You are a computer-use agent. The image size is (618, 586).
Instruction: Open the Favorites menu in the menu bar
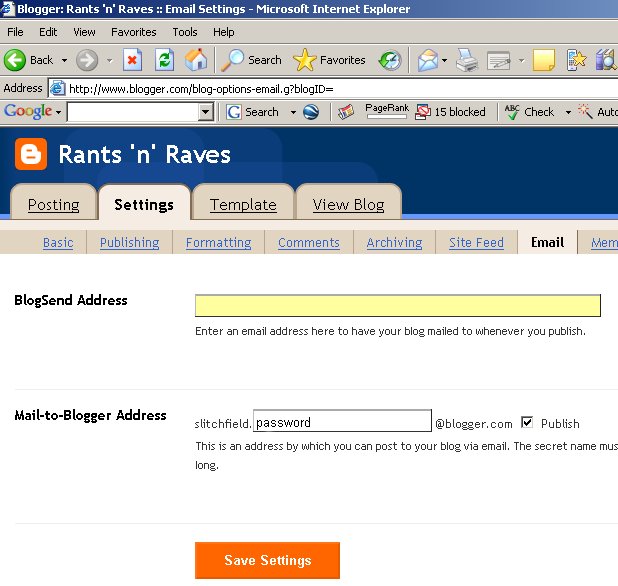[x=134, y=32]
